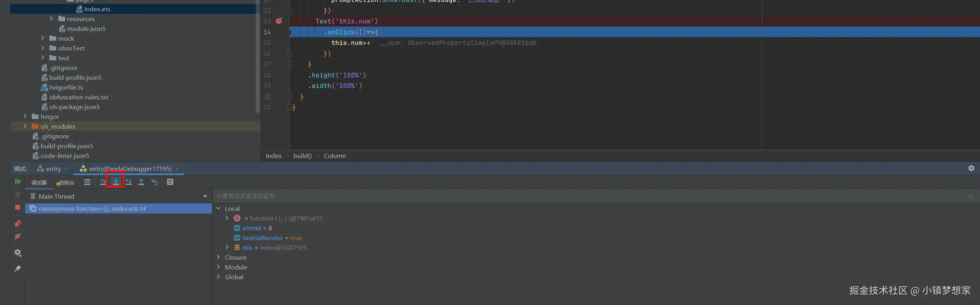Expand the mock folder
Image resolution: width=980 pixels, height=305 pixels.
click(x=43, y=38)
